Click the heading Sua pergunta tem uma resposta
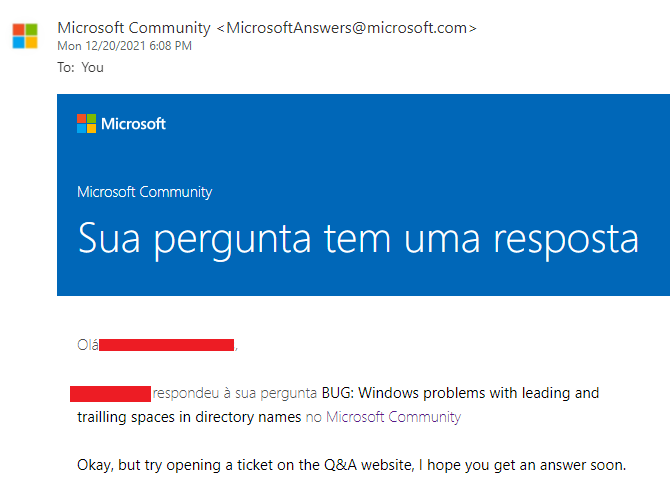This screenshot has height=497, width=670. pyautogui.click(x=358, y=240)
